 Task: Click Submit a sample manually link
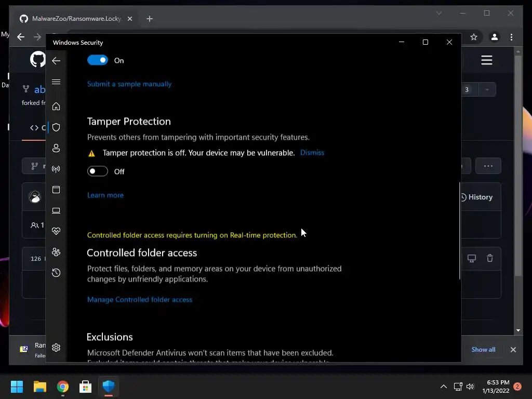click(129, 84)
